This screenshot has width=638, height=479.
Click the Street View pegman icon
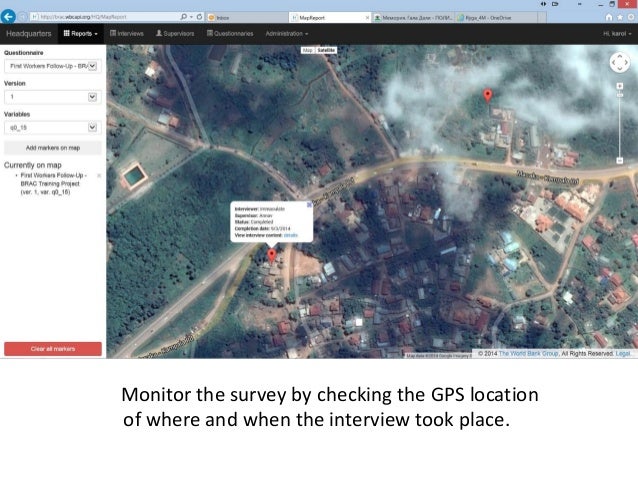click(x=620, y=75)
